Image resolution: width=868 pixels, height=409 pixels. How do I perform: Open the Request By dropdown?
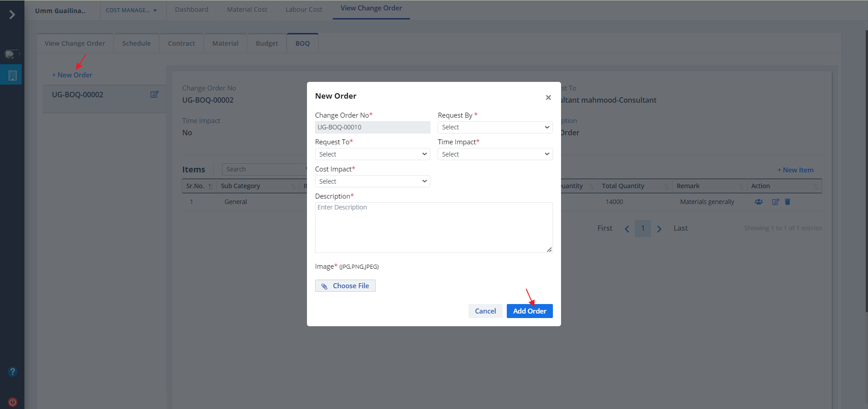(x=495, y=128)
